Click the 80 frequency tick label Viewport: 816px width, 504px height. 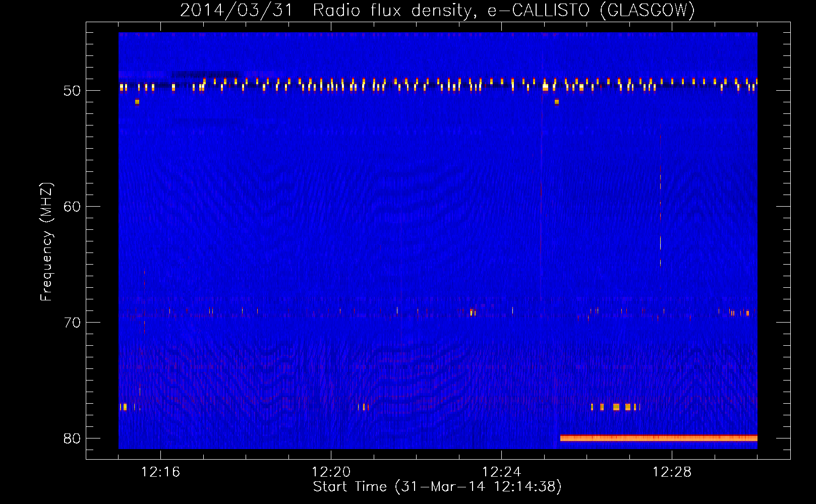click(x=72, y=439)
